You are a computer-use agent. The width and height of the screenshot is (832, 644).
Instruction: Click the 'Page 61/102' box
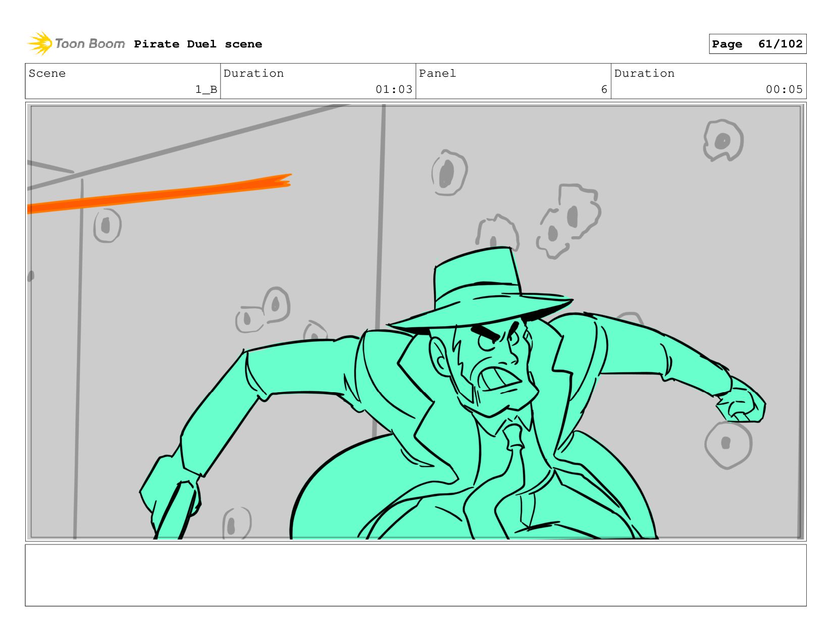point(757,44)
